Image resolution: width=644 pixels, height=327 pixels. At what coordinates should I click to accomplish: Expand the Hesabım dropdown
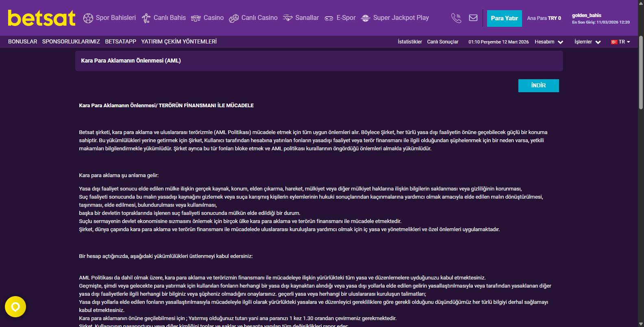click(x=548, y=42)
